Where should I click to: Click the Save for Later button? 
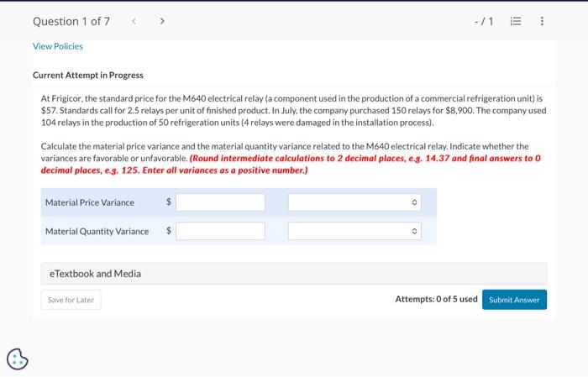71,300
